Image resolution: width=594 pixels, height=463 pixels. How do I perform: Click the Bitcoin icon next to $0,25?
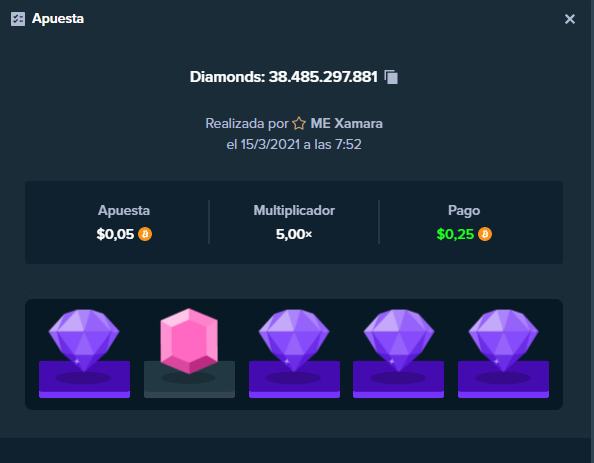485,234
